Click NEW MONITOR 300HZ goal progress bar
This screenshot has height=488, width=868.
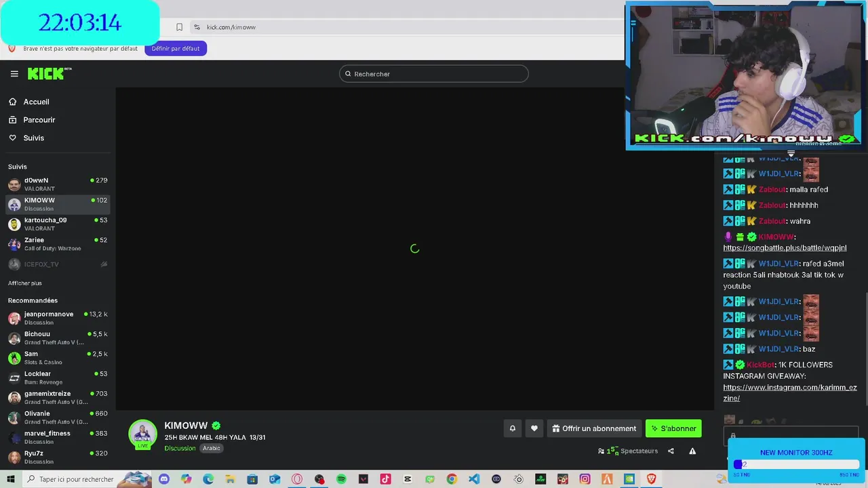tap(796, 464)
